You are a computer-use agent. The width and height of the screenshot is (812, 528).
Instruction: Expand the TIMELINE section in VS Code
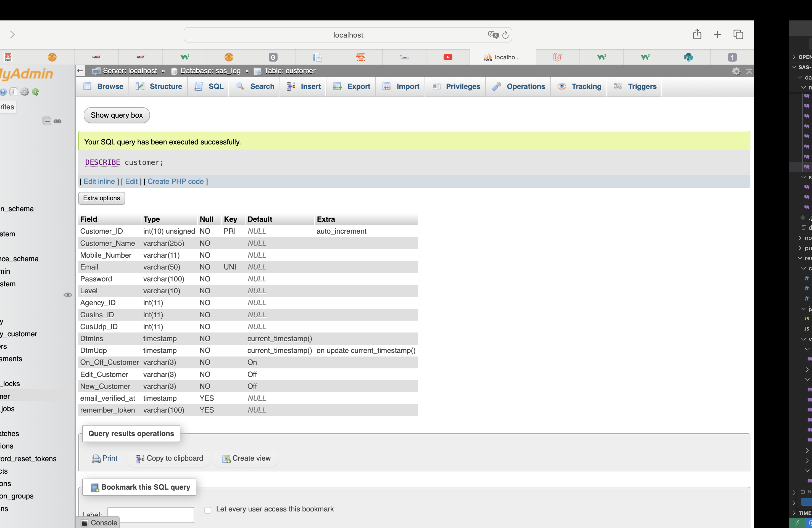[x=794, y=513]
